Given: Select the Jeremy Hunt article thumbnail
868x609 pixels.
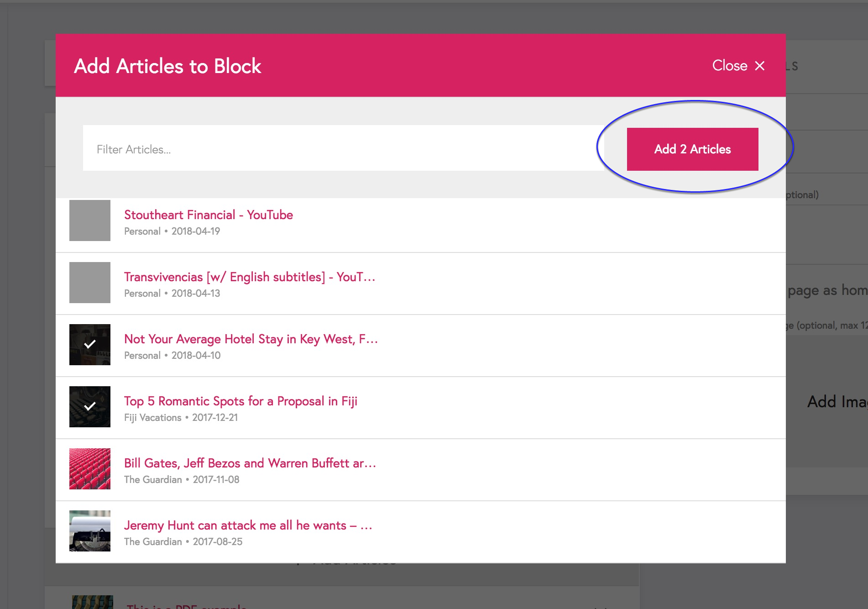Looking at the screenshot, I should point(90,531).
